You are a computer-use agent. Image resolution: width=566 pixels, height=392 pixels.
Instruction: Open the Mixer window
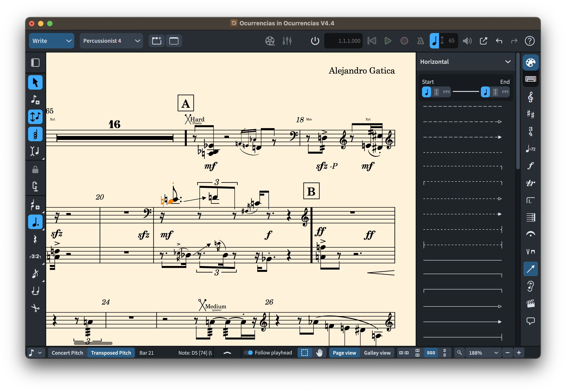point(287,41)
